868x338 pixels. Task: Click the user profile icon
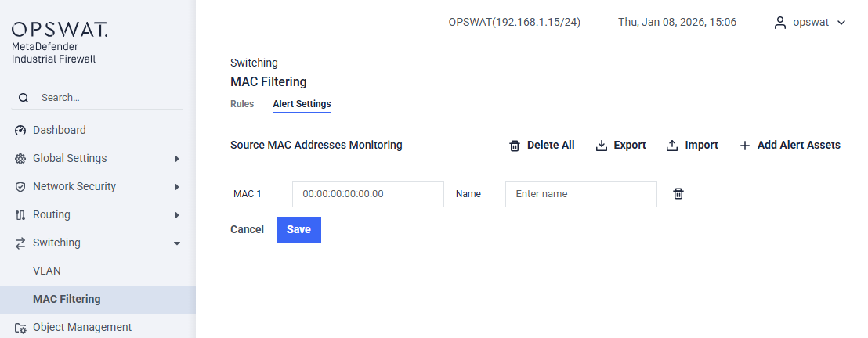pos(779,23)
